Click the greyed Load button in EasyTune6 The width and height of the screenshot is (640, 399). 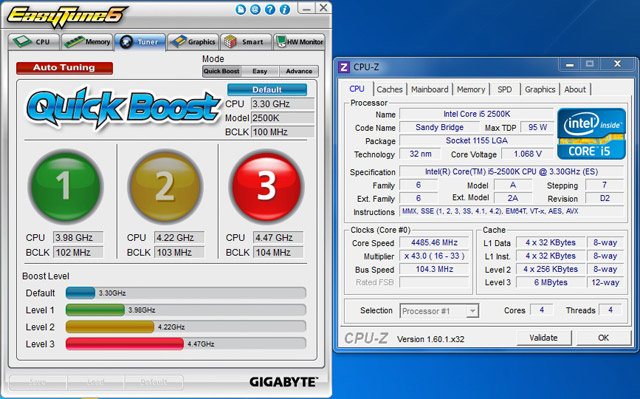96,382
